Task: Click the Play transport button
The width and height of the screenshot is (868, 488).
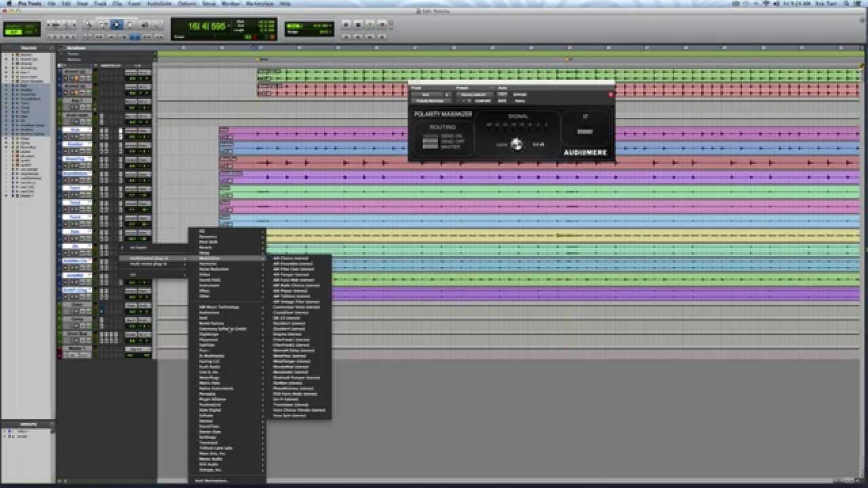Action: point(370,24)
